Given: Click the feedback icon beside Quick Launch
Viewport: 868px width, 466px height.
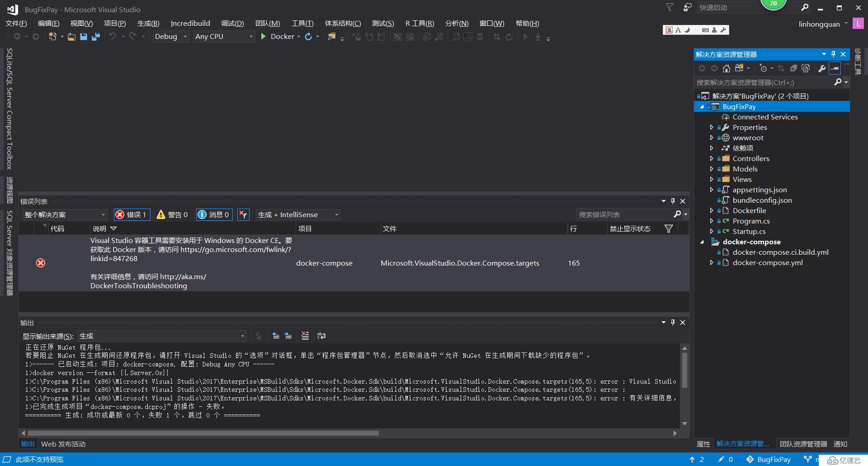Looking at the screenshot, I should [x=687, y=7].
